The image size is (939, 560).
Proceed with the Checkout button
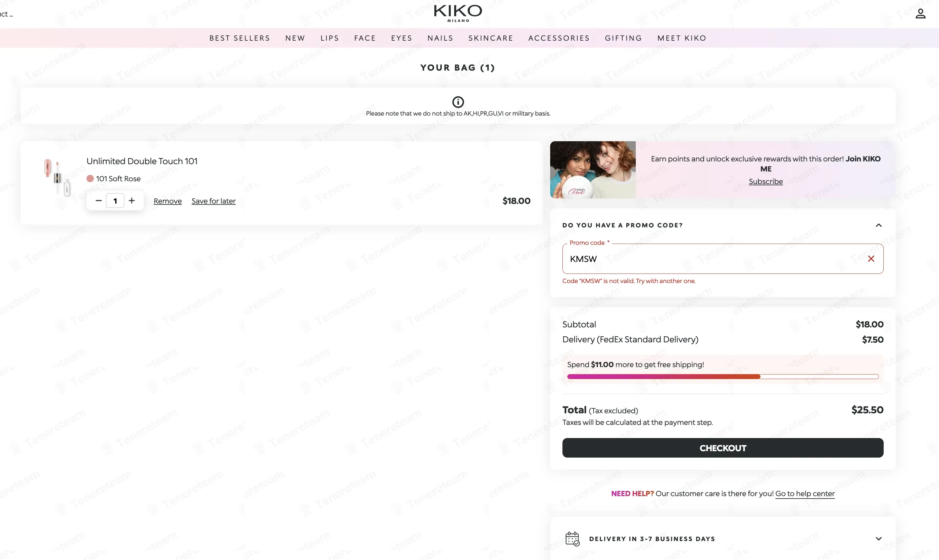tap(723, 448)
